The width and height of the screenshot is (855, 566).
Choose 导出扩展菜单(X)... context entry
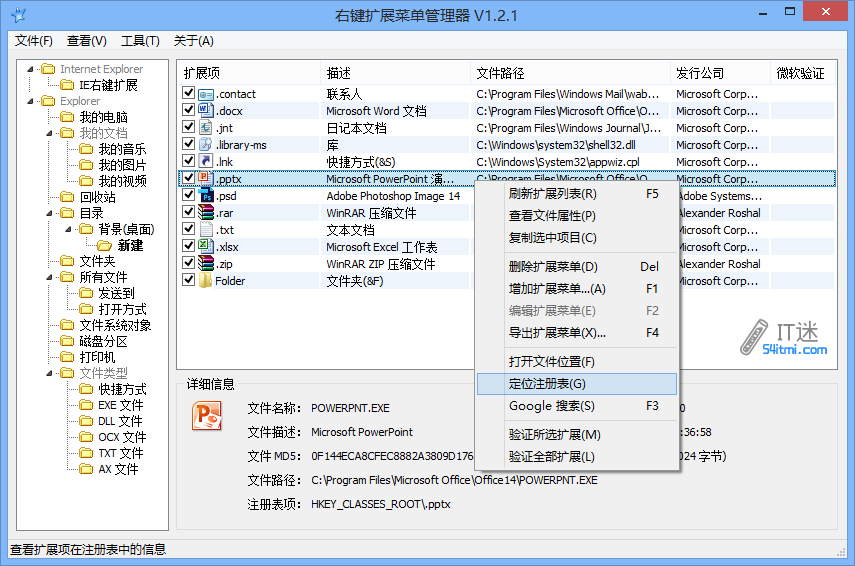coord(577,333)
